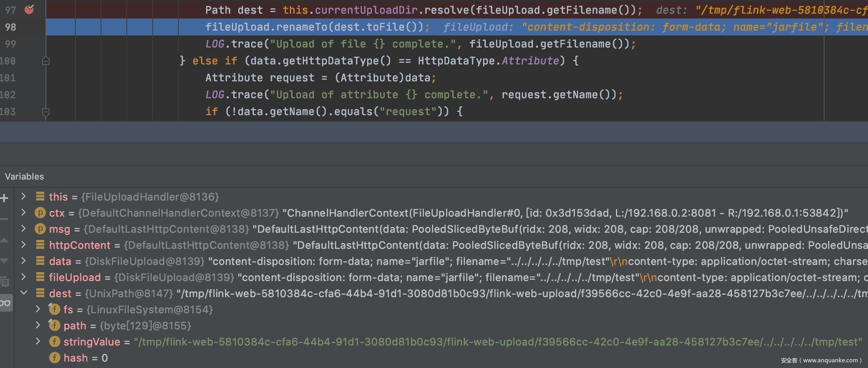Toggle Show Watches glasses button
This screenshot has height=368, width=868.
(x=5, y=303)
